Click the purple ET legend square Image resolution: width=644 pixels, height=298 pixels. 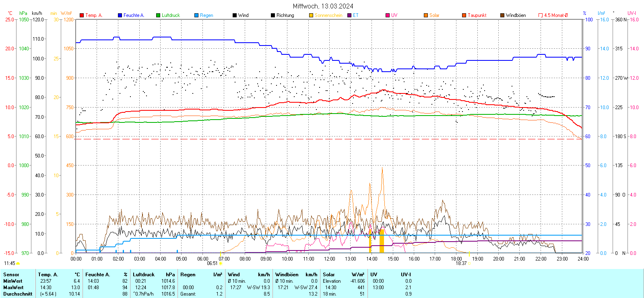[x=349, y=15]
